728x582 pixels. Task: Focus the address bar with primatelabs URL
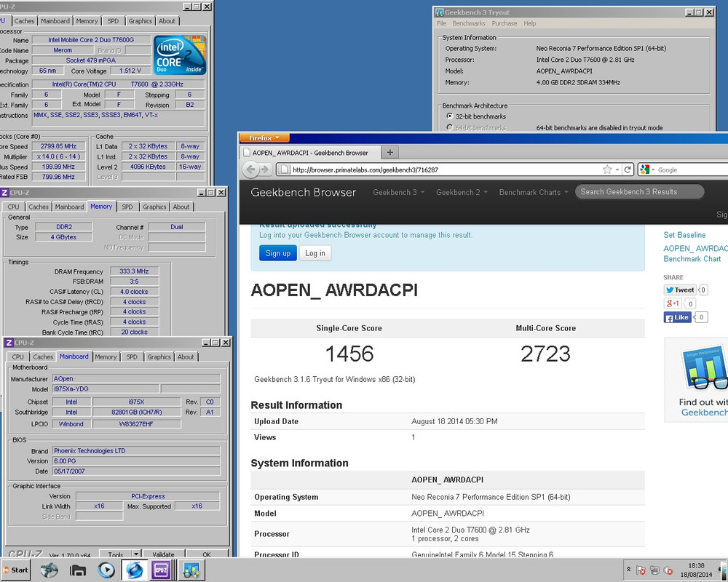pos(439,170)
